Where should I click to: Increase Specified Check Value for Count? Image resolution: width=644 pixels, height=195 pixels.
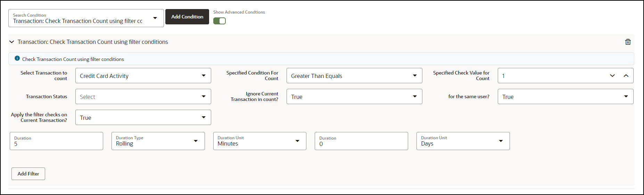626,76
